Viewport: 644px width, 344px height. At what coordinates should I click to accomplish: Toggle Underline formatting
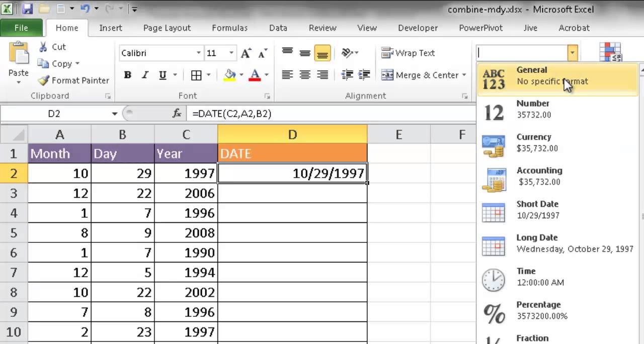(x=163, y=75)
